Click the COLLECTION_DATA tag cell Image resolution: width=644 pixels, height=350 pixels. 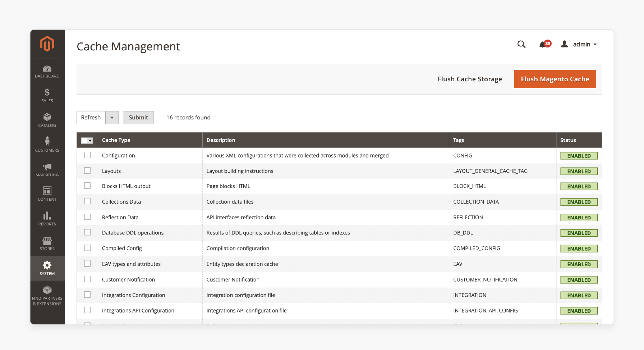click(476, 202)
